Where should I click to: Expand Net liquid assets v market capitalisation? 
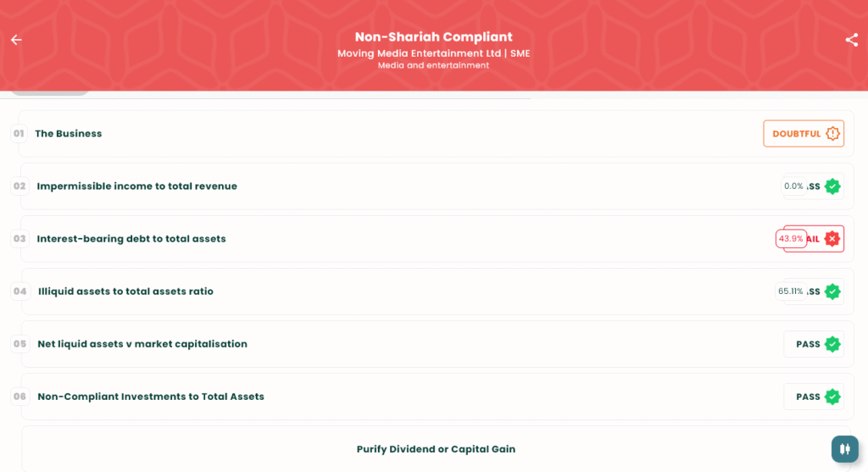click(142, 344)
